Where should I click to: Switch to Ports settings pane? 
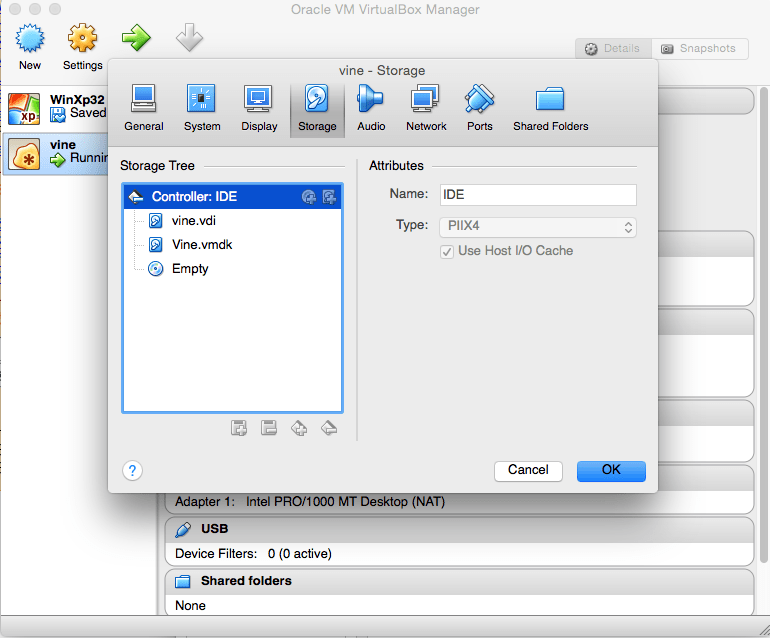tap(479, 108)
